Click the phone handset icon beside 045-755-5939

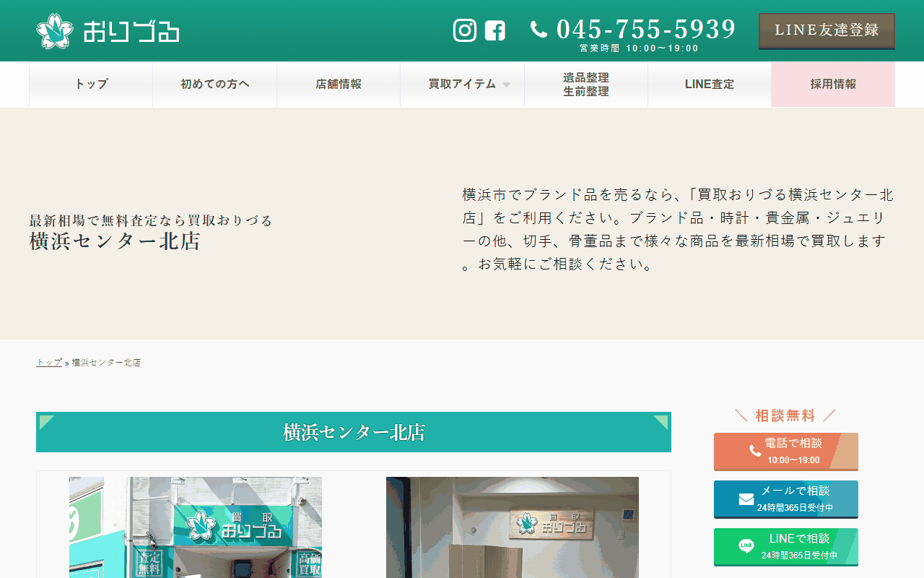pyautogui.click(x=539, y=29)
